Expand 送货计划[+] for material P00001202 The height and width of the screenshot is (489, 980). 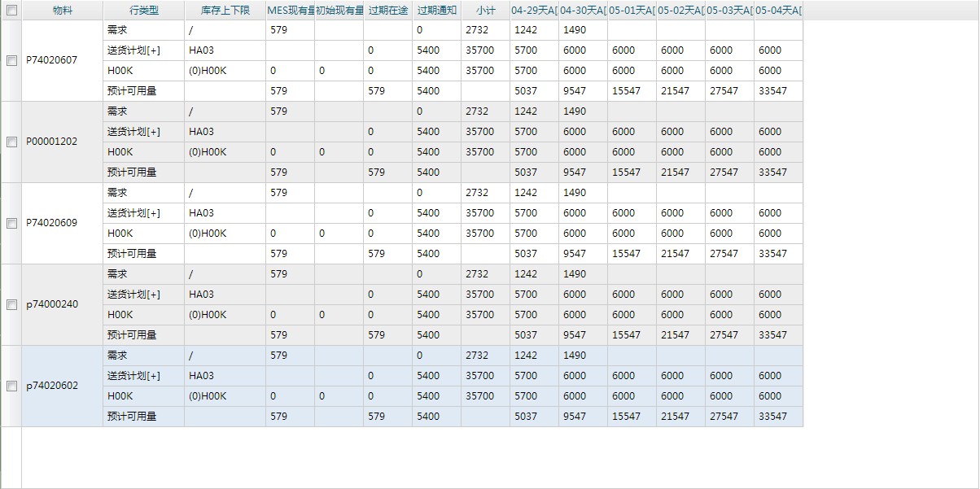pyautogui.click(x=133, y=132)
